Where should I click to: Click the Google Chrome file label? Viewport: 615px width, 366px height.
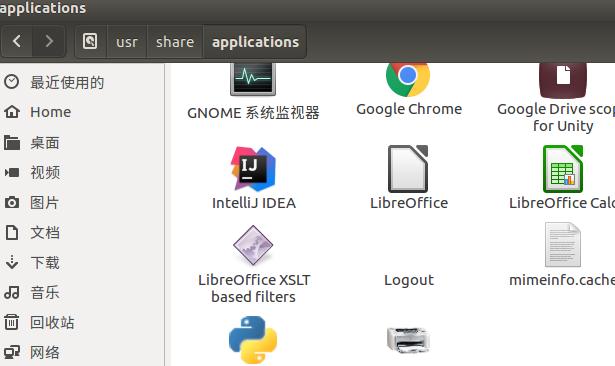click(409, 109)
